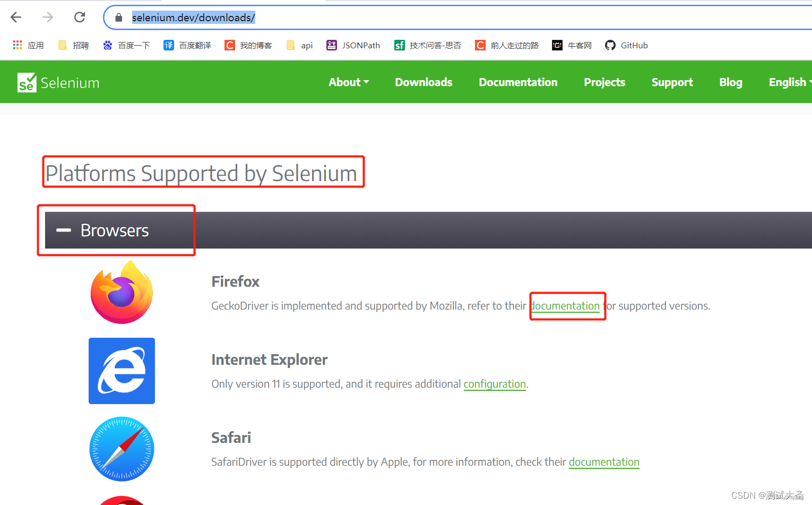Click the Safari compass logo image
This screenshot has width=812, height=505.
pyautogui.click(x=122, y=449)
